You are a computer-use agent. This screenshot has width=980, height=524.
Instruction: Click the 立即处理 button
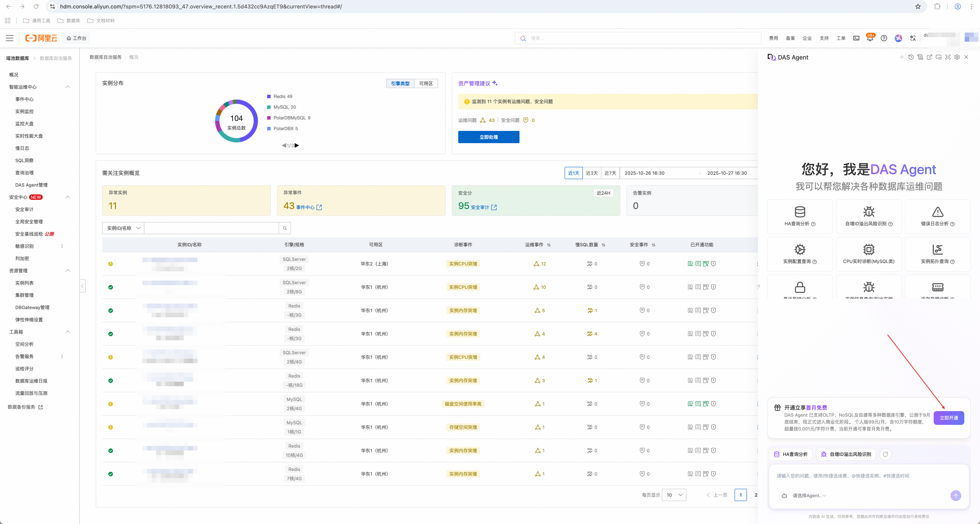pos(488,137)
